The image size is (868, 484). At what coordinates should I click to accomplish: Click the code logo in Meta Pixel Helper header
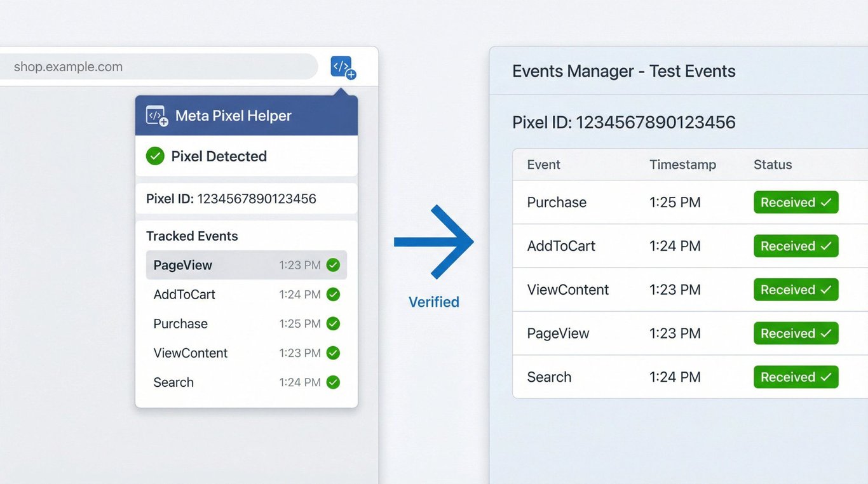[x=157, y=116]
